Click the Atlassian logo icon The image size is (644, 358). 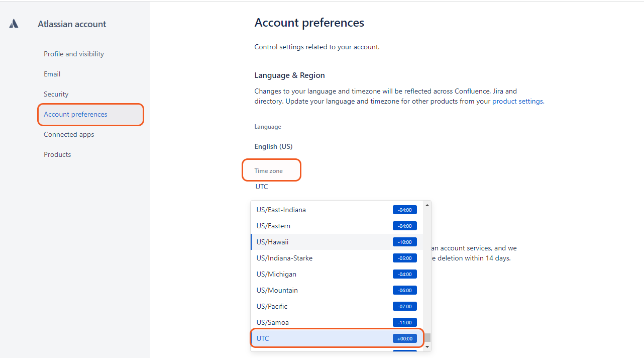[14, 24]
